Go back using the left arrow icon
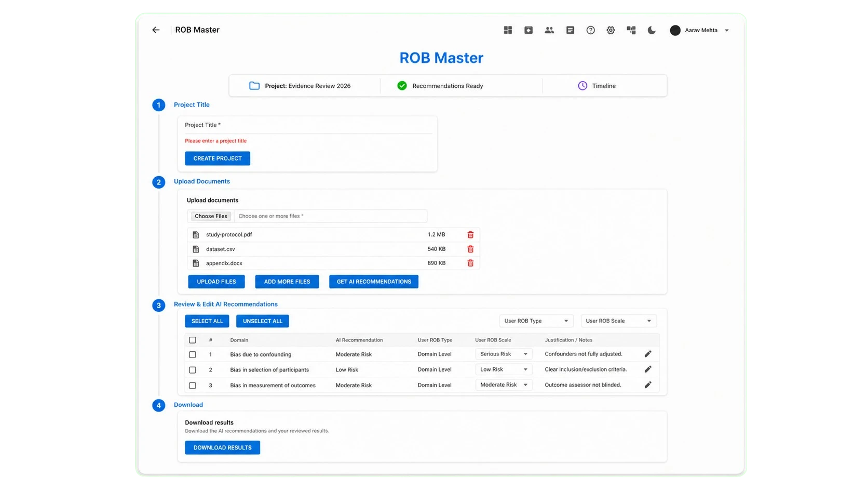The width and height of the screenshot is (868, 489). [156, 30]
